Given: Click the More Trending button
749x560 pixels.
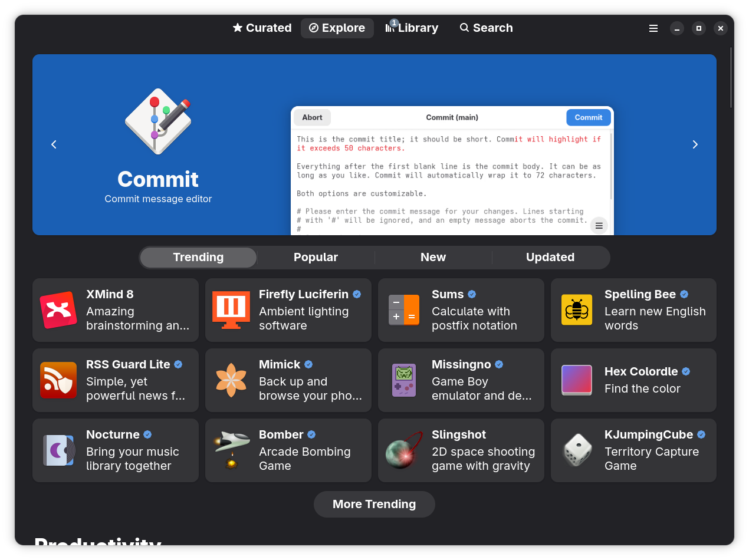Looking at the screenshot, I should click(x=374, y=505).
